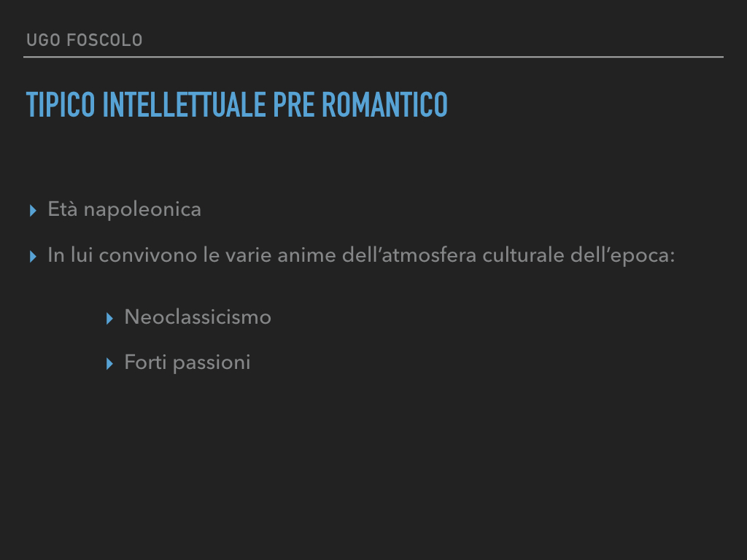Click the word convivono in the second bullet
Viewport: 747px width, 560px height.
pyautogui.click(x=147, y=256)
